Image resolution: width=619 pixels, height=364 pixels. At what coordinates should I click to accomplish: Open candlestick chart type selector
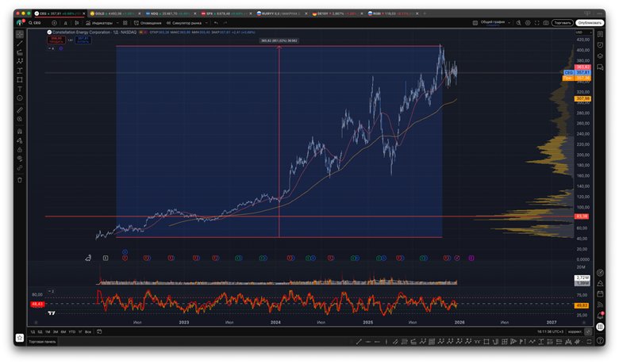77,23
